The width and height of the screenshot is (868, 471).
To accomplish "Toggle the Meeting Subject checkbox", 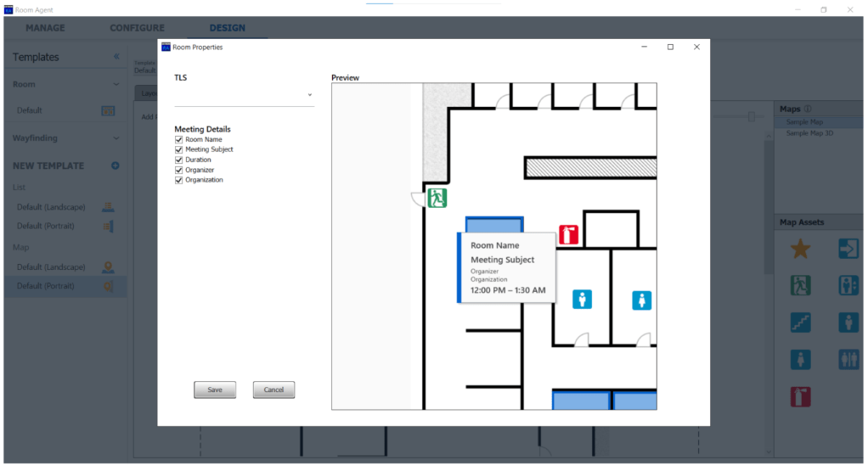I will [179, 149].
